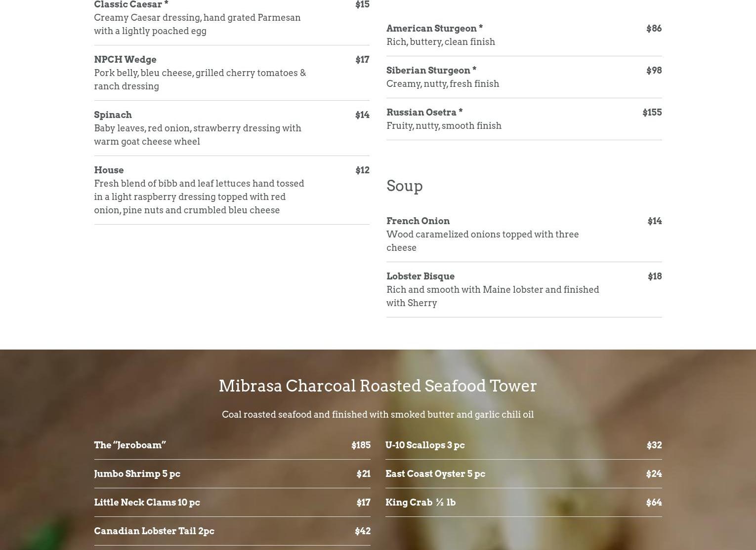Select the "Rich and smooth with Maine lobster" description
This screenshot has height=550, width=756.
[x=493, y=296]
